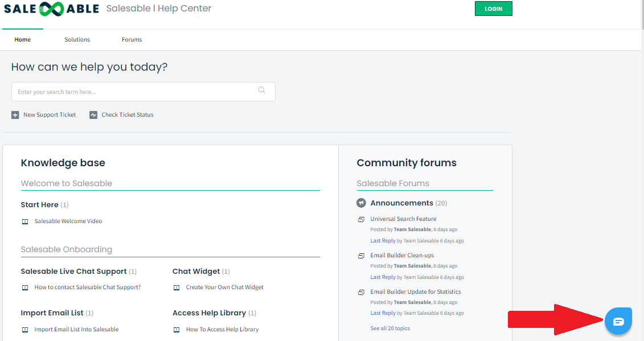Open the Chat Widget folder heading

pos(196,271)
